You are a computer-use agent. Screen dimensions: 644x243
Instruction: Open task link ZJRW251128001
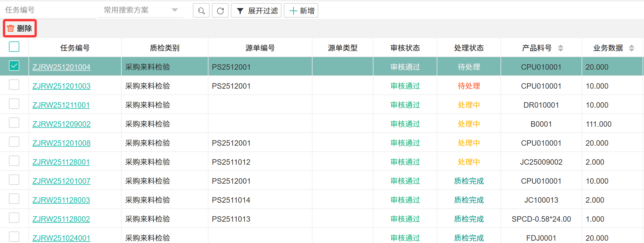point(61,162)
